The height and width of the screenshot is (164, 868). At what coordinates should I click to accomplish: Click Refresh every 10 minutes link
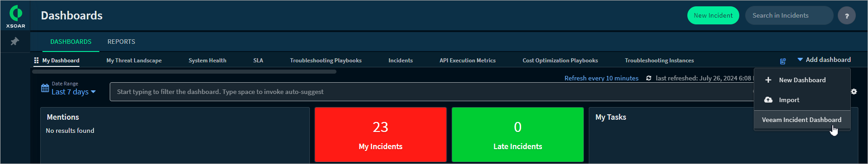tap(601, 78)
